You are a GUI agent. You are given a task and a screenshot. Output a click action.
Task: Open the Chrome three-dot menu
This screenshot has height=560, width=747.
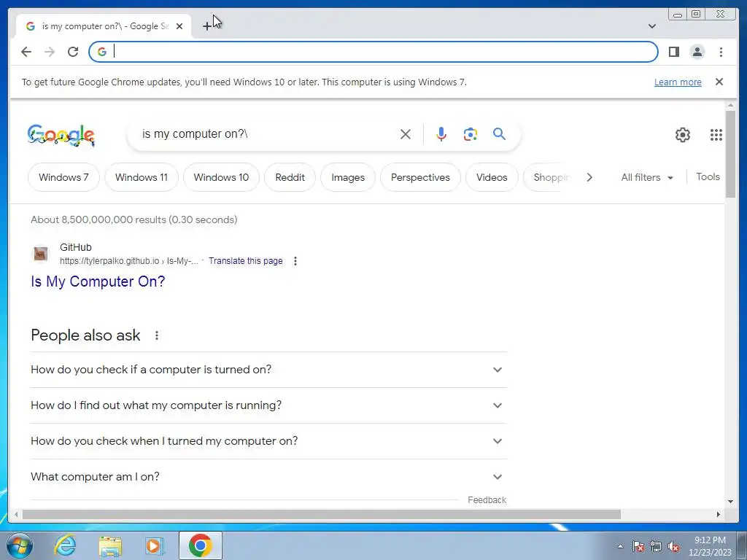pos(721,52)
